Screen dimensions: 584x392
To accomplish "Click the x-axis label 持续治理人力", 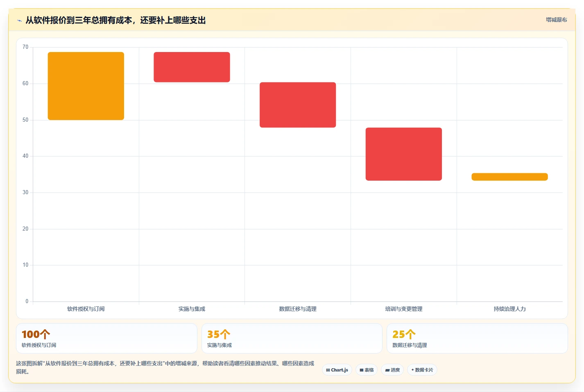I will click(x=509, y=309).
